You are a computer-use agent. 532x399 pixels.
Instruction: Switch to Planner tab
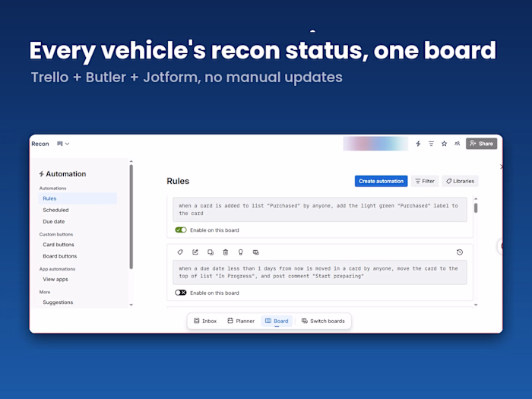(241, 321)
